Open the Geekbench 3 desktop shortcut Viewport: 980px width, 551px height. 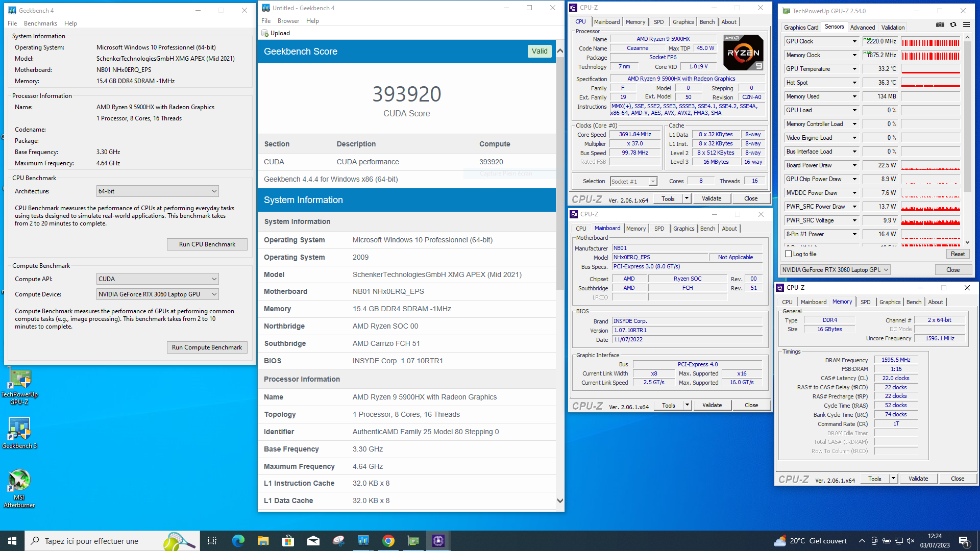point(19,433)
